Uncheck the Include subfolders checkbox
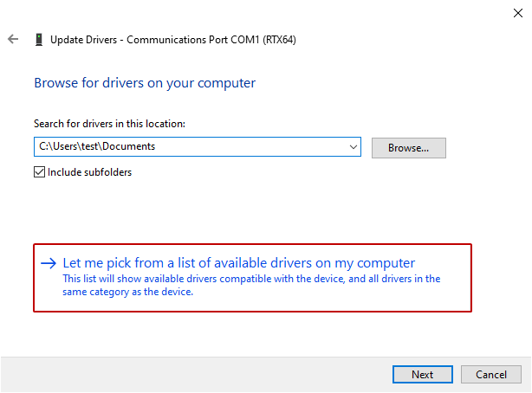This screenshot has width=532, height=393. coord(39,172)
